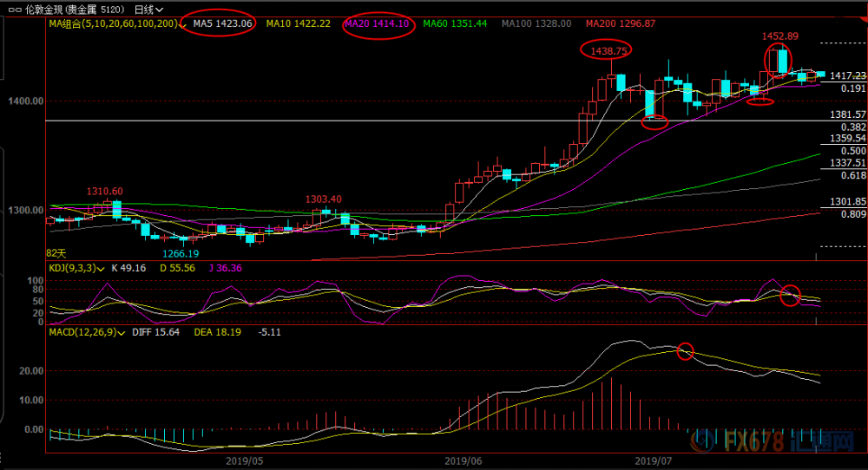
Task: Click the KDJ J 36.36 value
Action: pyautogui.click(x=225, y=268)
